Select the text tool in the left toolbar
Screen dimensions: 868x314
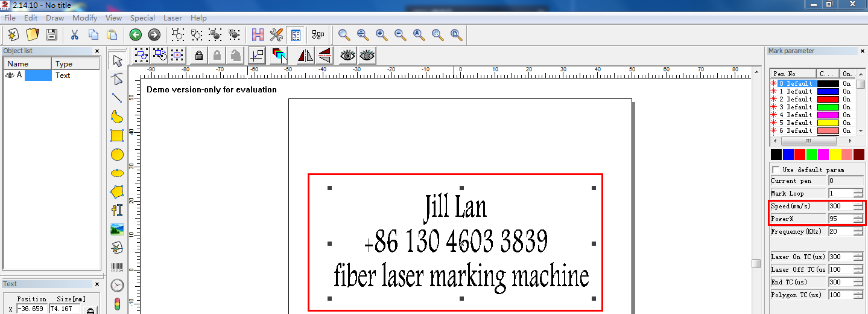[x=117, y=210]
